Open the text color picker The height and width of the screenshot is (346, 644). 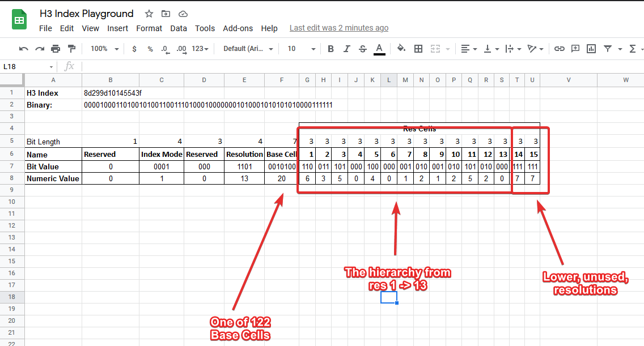379,49
